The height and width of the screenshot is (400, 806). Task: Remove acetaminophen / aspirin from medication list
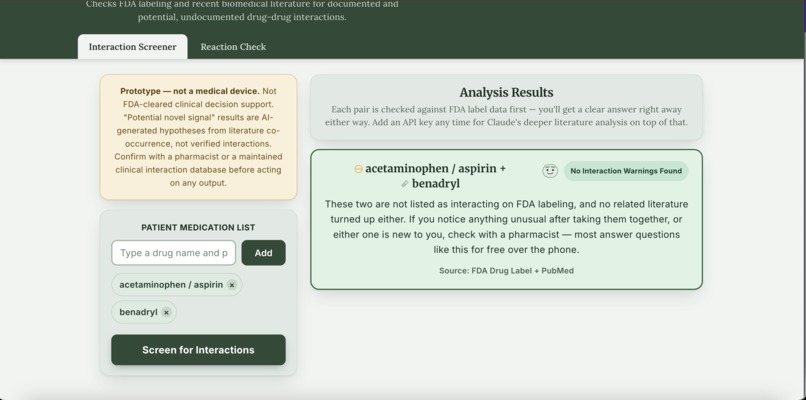(x=232, y=285)
